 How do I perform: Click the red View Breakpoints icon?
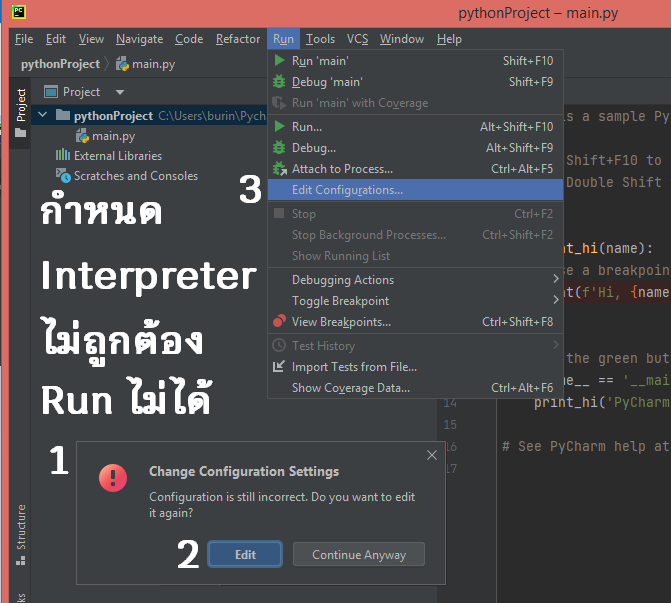279,321
